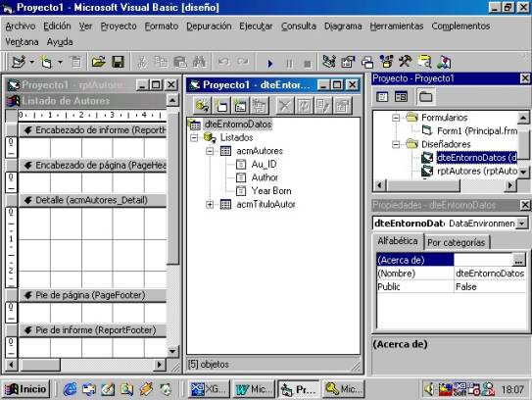Collapse the acmAutores command node
This screenshot has width=532, height=400.
[210, 151]
